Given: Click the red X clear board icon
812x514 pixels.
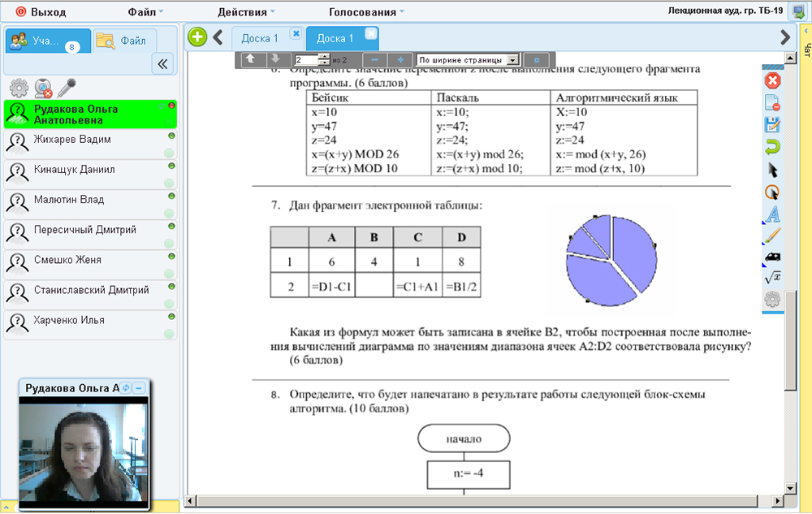Looking at the screenshot, I should 772,80.
